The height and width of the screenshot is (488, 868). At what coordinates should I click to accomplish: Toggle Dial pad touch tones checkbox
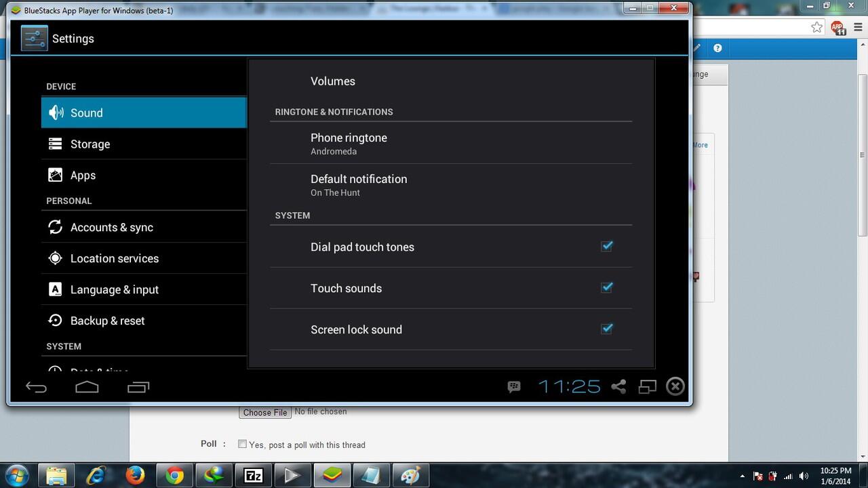607,246
